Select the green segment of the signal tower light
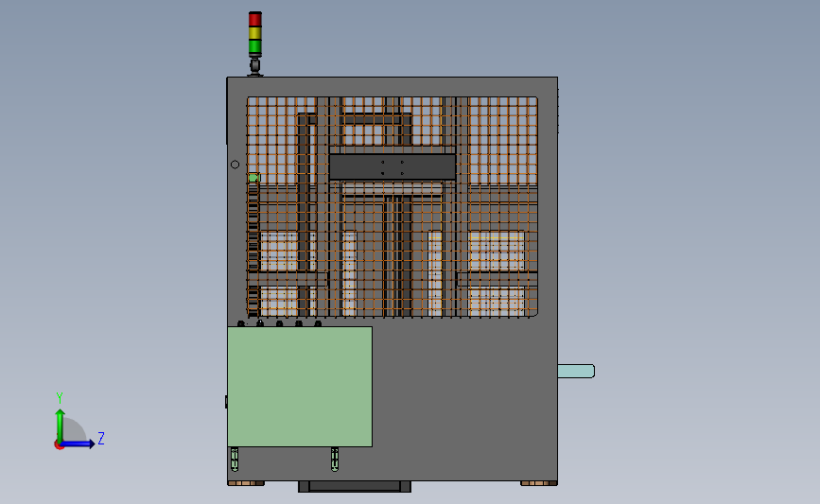820x504 pixels. click(254, 46)
